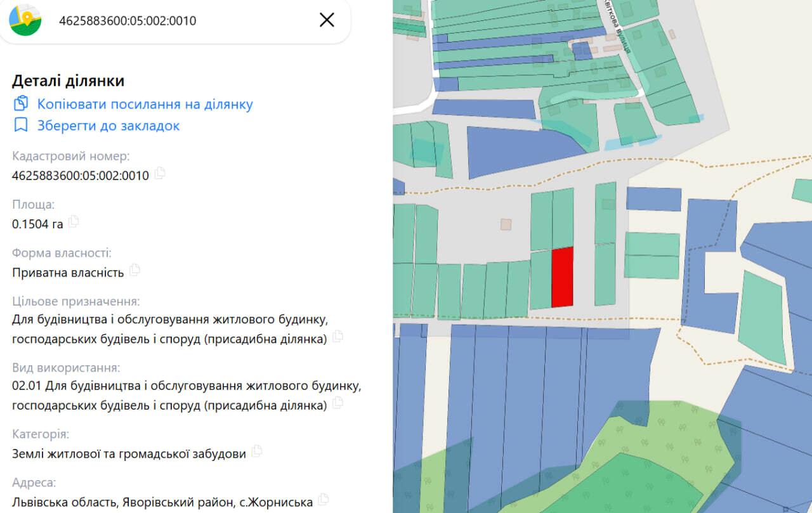This screenshot has height=513, width=812.
Task: Select the small brown building square on the map
Action: tap(506, 224)
